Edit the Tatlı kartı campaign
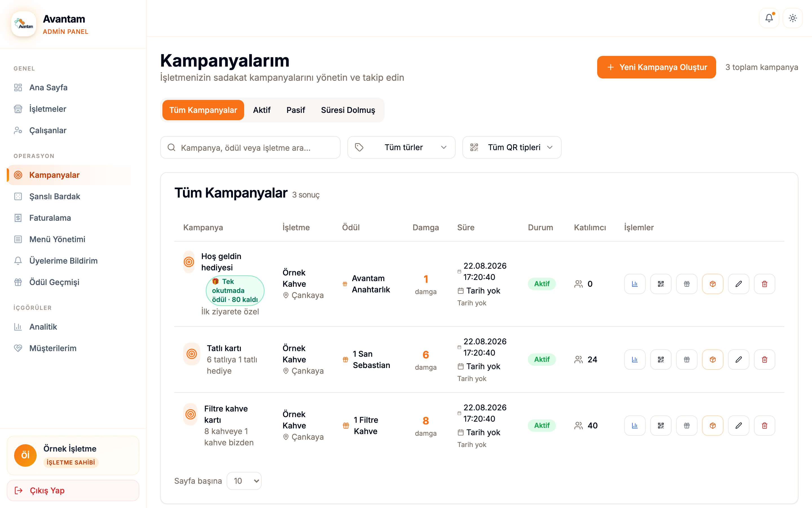This screenshot has width=812, height=508. [x=738, y=360]
